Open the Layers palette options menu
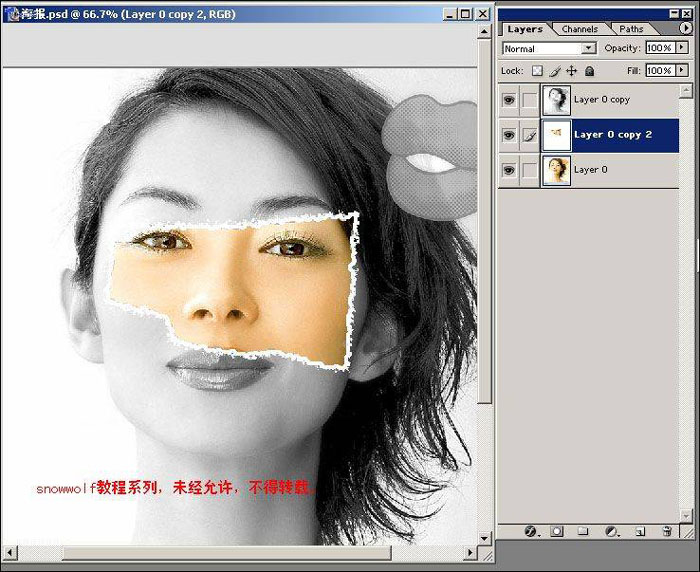 pos(685,28)
